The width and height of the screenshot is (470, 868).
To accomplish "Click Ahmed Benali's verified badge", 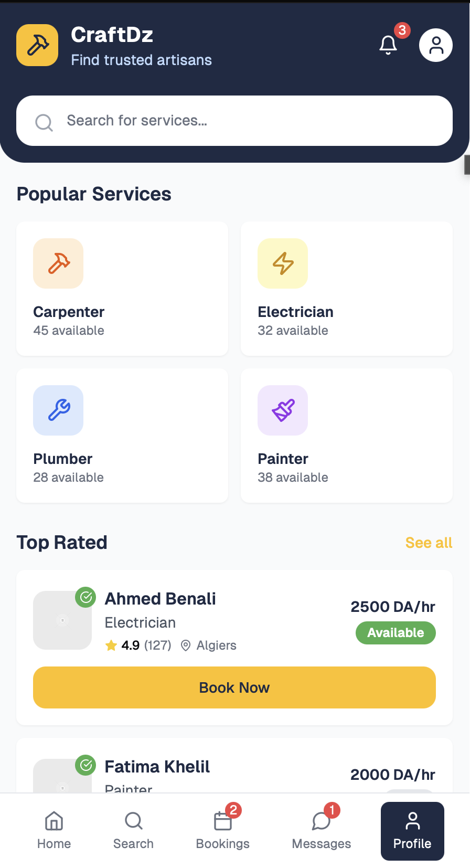I will [x=86, y=597].
